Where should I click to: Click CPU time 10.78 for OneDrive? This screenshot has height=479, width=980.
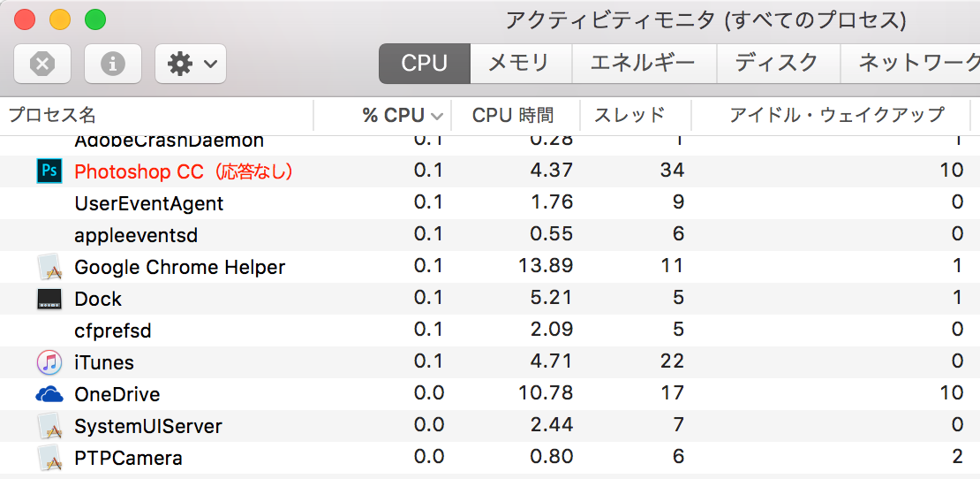click(x=545, y=394)
